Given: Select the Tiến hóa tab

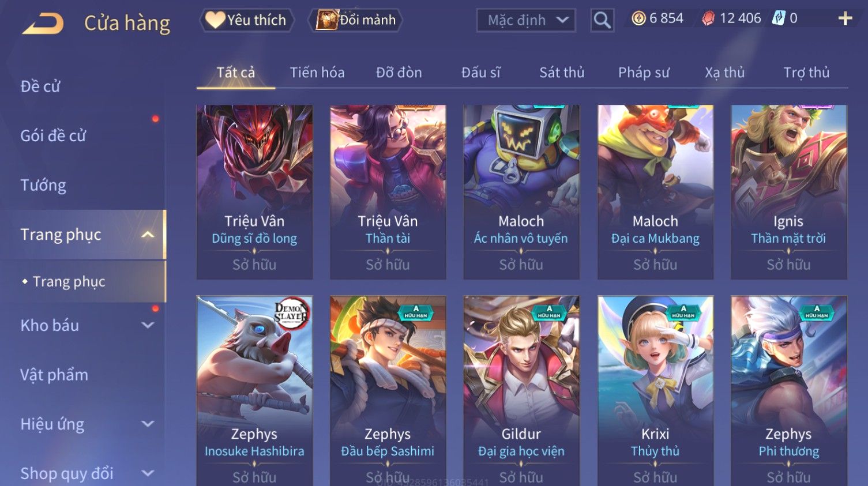Looking at the screenshot, I should (x=317, y=73).
